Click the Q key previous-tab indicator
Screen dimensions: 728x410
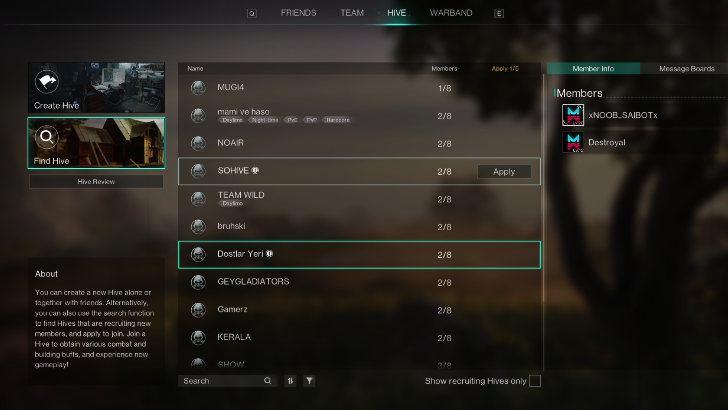(x=252, y=13)
